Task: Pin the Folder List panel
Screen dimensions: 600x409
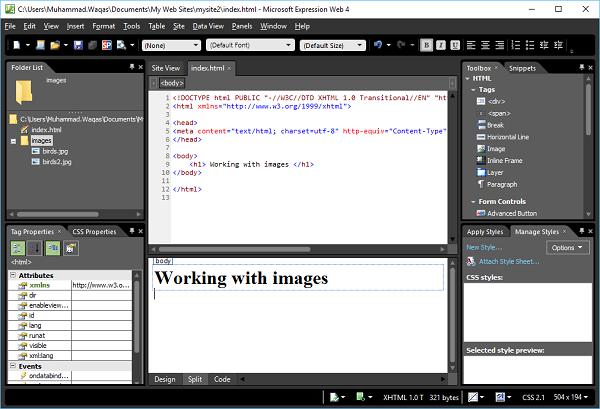Action: [133, 67]
